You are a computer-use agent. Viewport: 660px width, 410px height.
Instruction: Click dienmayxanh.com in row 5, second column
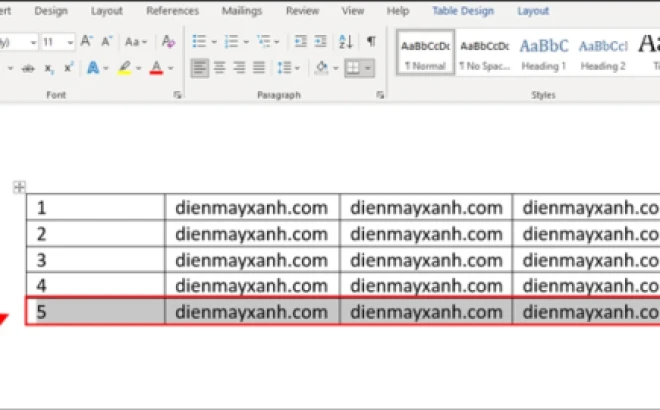point(252,312)
